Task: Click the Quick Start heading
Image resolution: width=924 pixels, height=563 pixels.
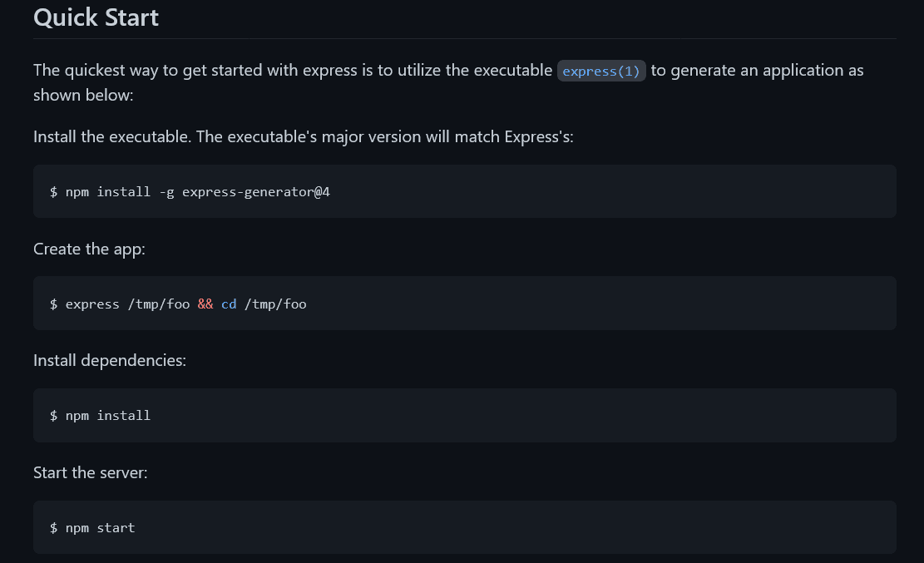Action: (96, 17)
